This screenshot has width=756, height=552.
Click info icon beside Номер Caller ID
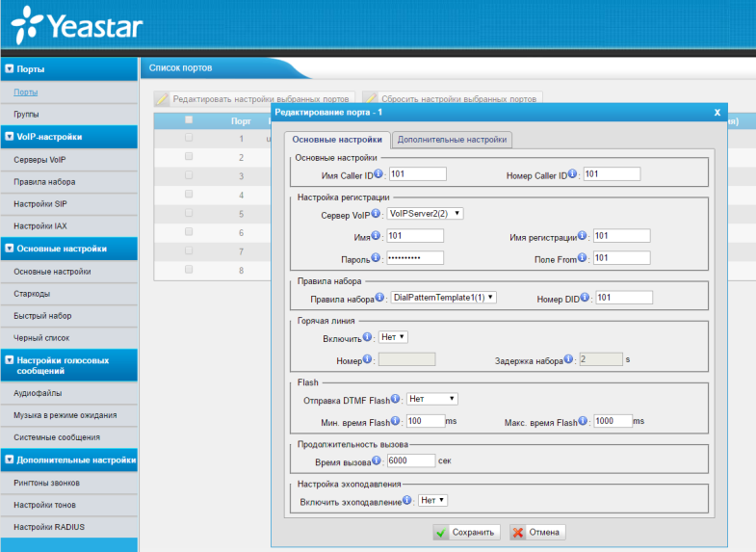572,174
